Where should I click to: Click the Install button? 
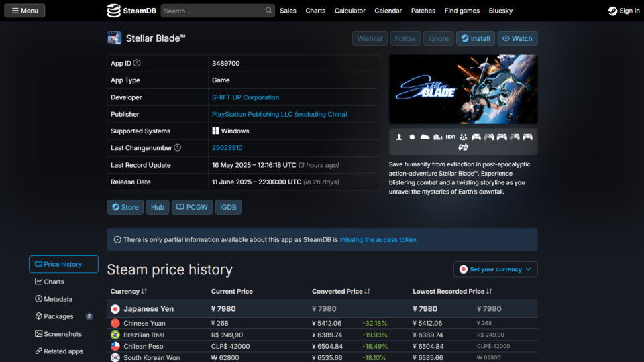point(475,38)
